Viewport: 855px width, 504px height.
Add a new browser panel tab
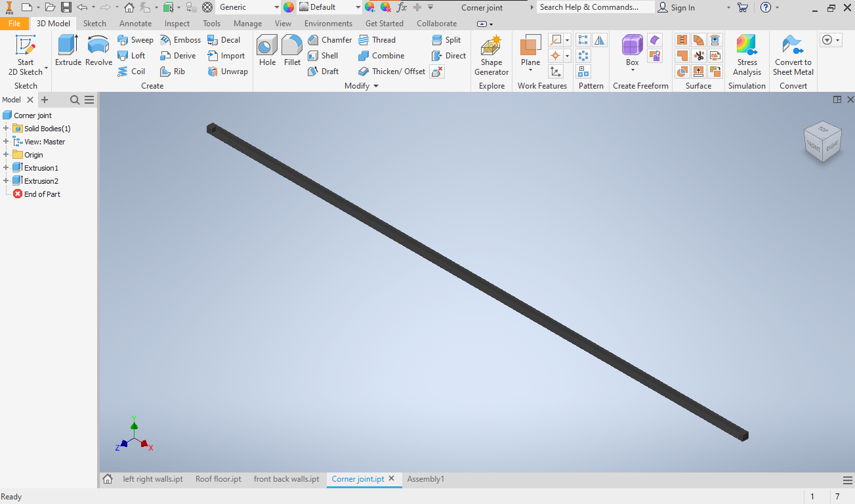pos(45,100)
